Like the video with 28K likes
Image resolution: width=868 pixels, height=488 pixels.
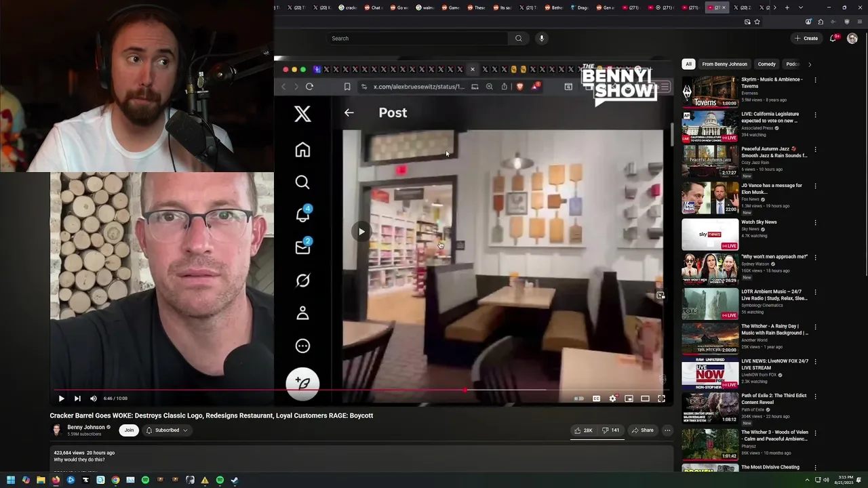[583, 430]
